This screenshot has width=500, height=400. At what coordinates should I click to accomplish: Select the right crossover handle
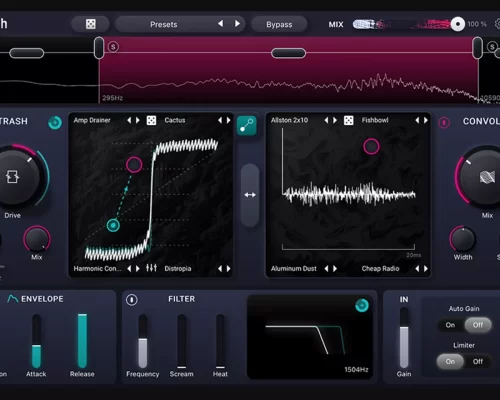[477, 48]
